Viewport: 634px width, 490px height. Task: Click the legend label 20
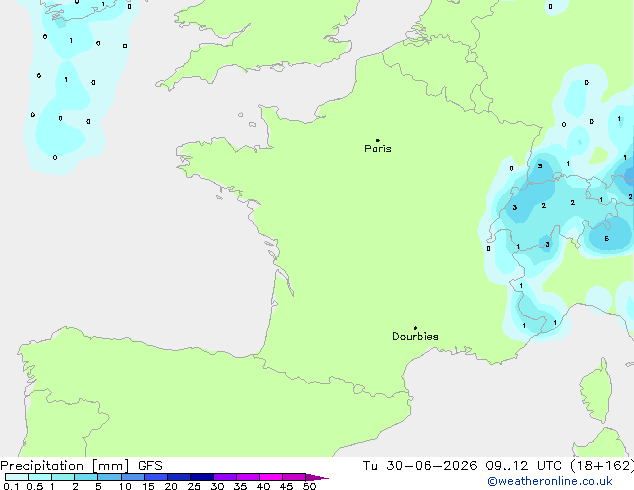coord(171,486)
